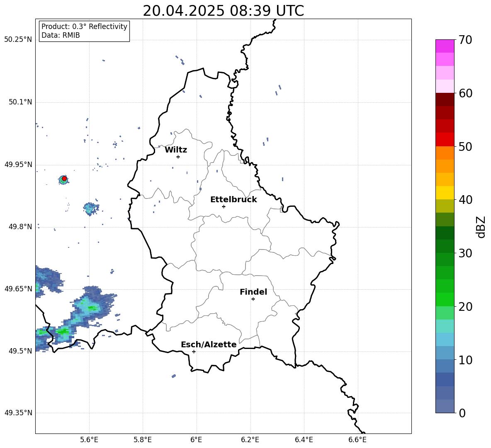Click the Wiltz city label
The image size is (491, 448).
[x=176, y=150]
